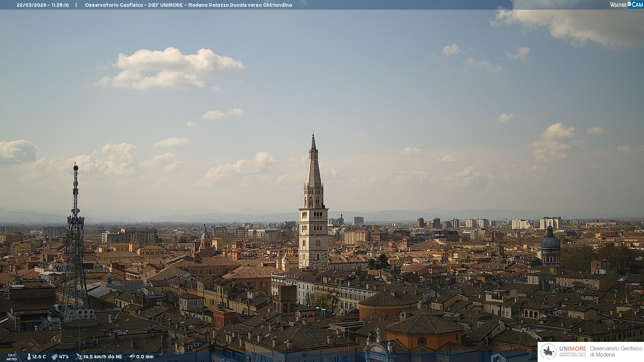Click the WeatherCam logo
The width and height of the screenshot is (644, 362).
pos(626,5)
